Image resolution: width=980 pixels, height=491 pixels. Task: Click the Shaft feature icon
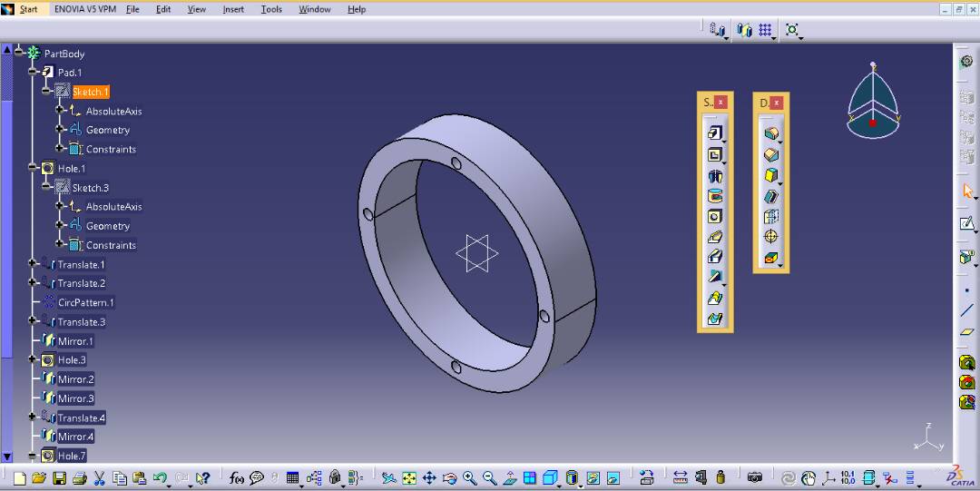pyautogui.click(x=714, y=175)
